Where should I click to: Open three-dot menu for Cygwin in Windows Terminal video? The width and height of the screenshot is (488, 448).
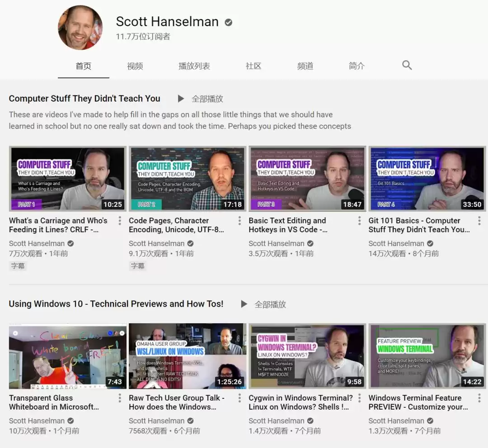pyautogui.click(x=359, y=398)
